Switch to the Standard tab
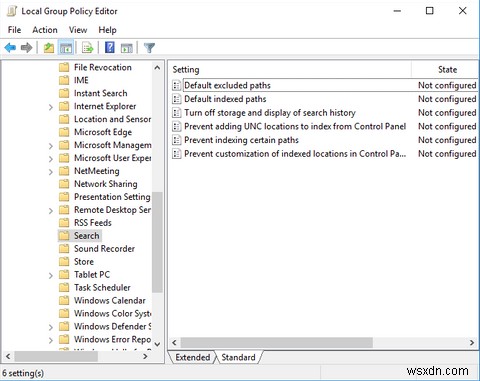480x381 pixels. 238,357
